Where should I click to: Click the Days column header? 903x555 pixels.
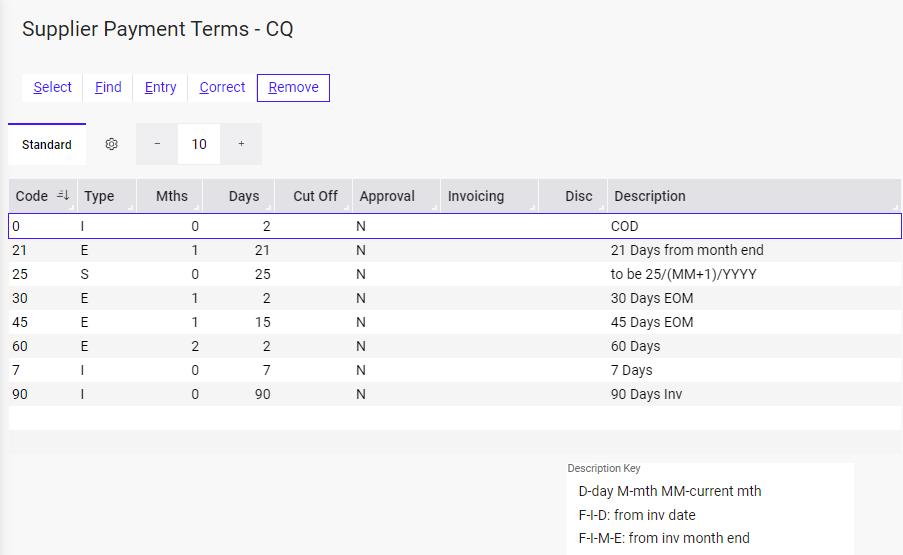point(243,196)
